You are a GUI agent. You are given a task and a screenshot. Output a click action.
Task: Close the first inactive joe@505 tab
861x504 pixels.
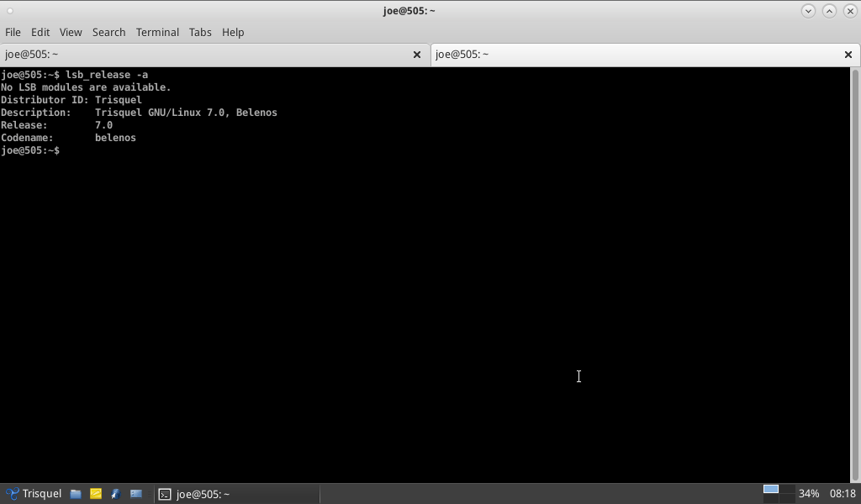pos(417,55)
